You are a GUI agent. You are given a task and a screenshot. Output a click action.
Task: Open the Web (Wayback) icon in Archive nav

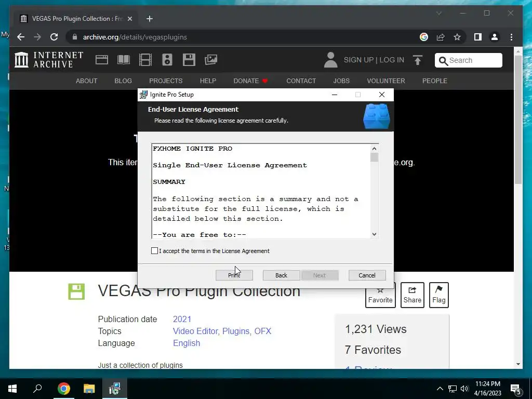(102, 60)
